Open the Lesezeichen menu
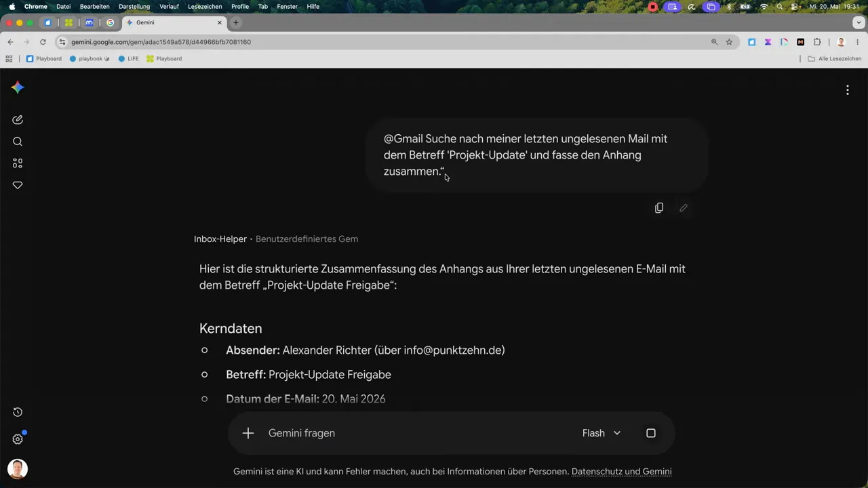The image size is (868, 488). [x=205, y=6]
